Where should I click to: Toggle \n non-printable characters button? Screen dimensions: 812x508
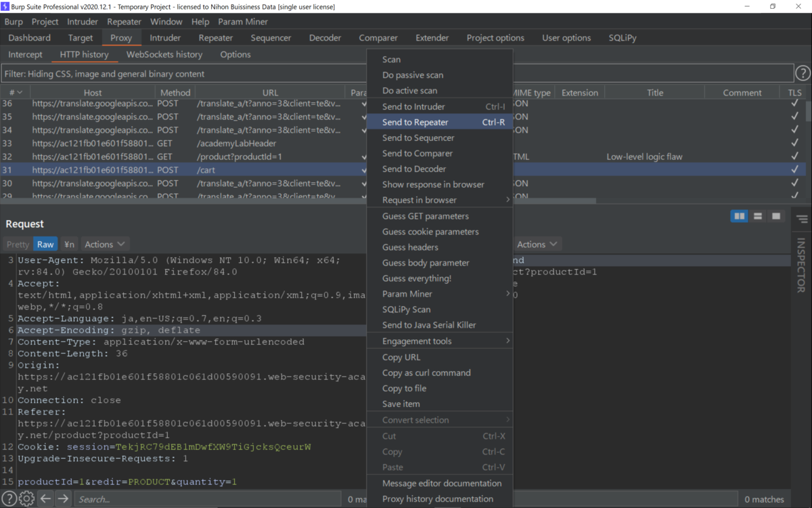(69, 245)
